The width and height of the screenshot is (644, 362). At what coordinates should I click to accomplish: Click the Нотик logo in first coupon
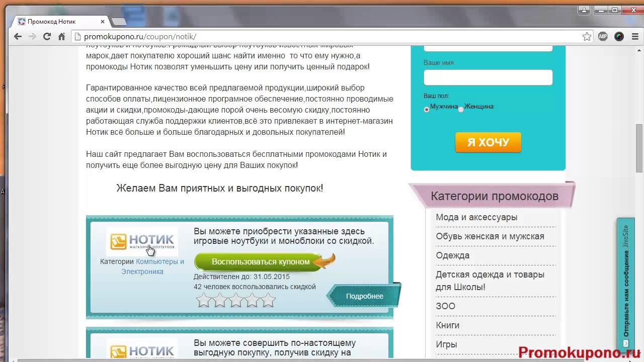(x=142, y=241)
